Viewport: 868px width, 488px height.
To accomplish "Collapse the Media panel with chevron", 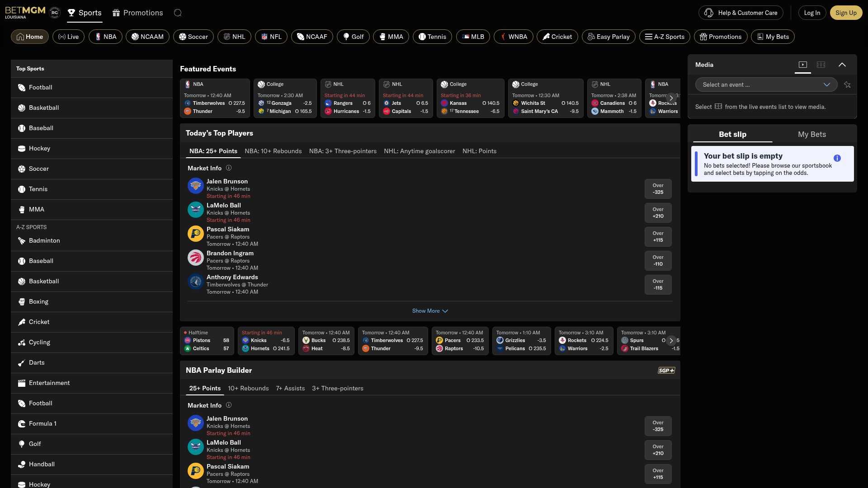I will (x=842, y=65).
